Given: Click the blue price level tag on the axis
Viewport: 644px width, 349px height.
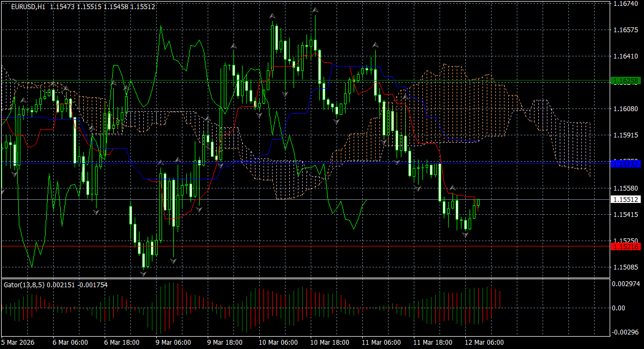Looking at the screenshot, I should point(625,163).
